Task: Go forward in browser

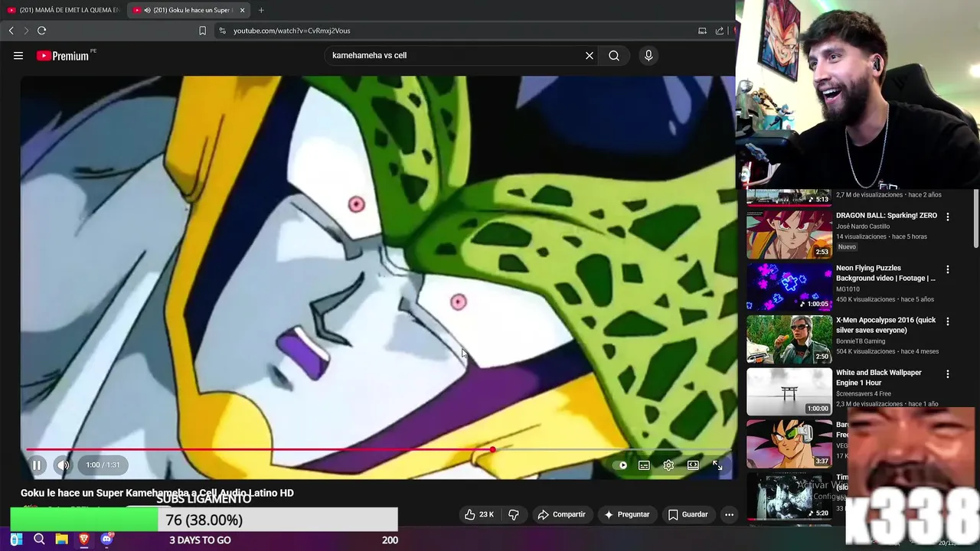Action: pos(26,31)
